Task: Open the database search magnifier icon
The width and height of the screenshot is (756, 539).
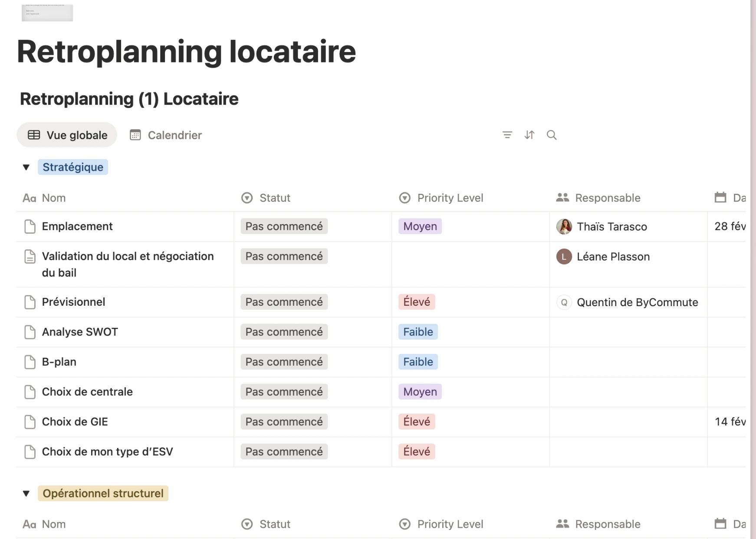Action: 551,135
